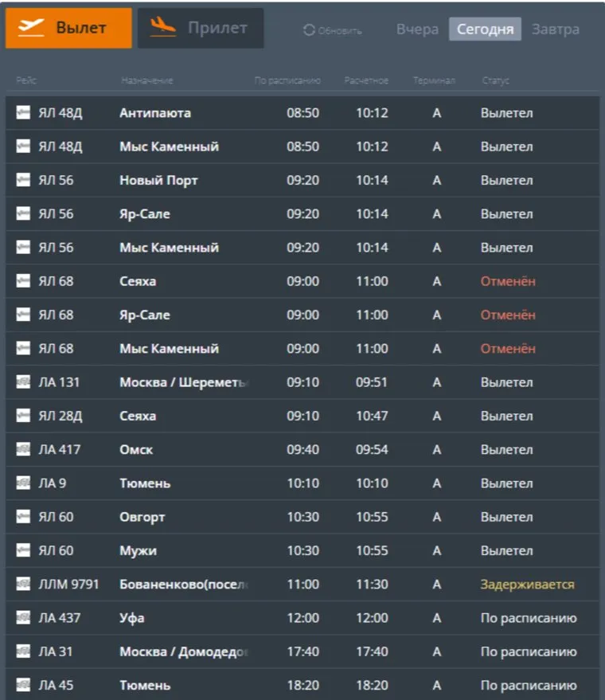Switch schedule to Завтра
Screen dimensions: 605x700
click(x=555, y=29)
